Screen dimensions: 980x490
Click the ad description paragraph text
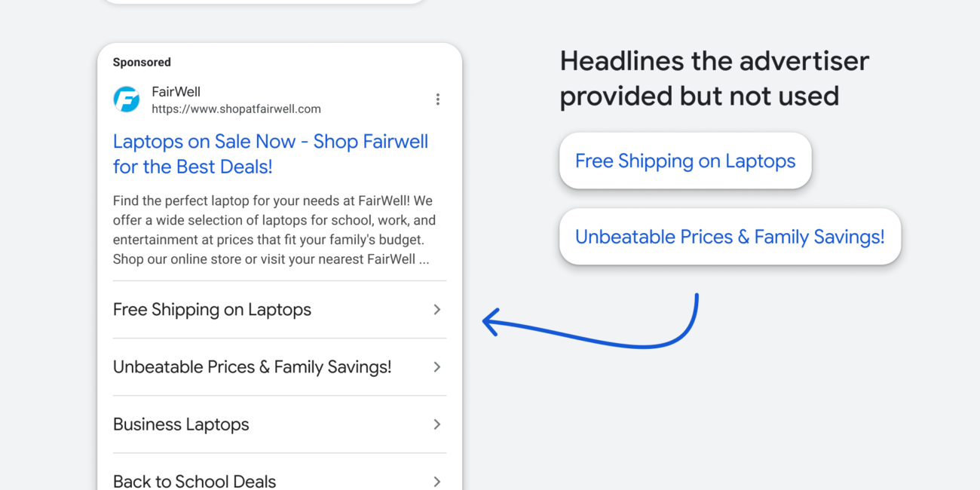pyautogui.click(x=274, y=231)
